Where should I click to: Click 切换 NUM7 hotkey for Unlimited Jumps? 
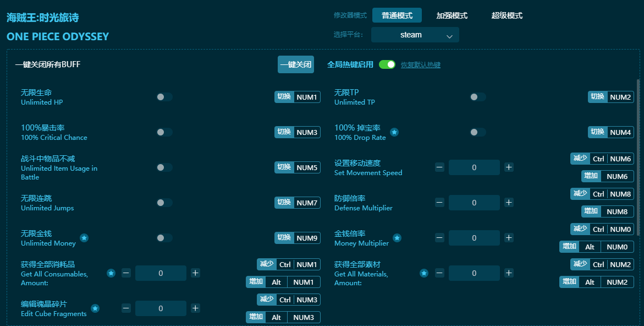[x=298, y=202]
